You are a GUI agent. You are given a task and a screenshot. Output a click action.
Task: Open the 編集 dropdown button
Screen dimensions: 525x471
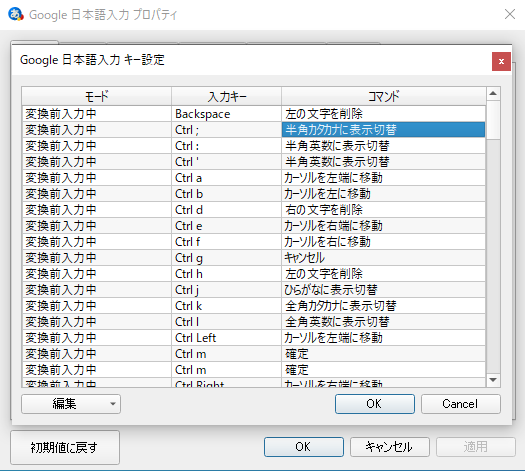pos(71,404)
